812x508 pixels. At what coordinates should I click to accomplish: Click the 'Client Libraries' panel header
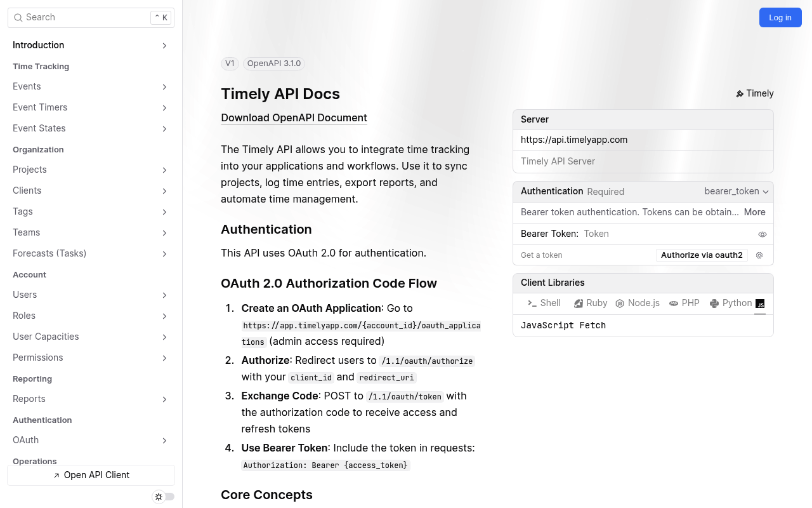coord(643,283)
